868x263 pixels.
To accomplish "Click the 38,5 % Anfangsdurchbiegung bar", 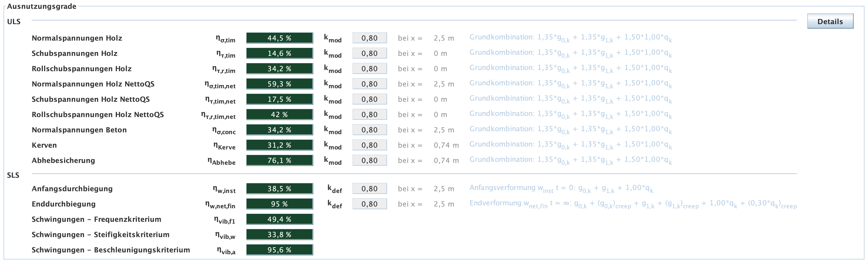I will point(279,189).
